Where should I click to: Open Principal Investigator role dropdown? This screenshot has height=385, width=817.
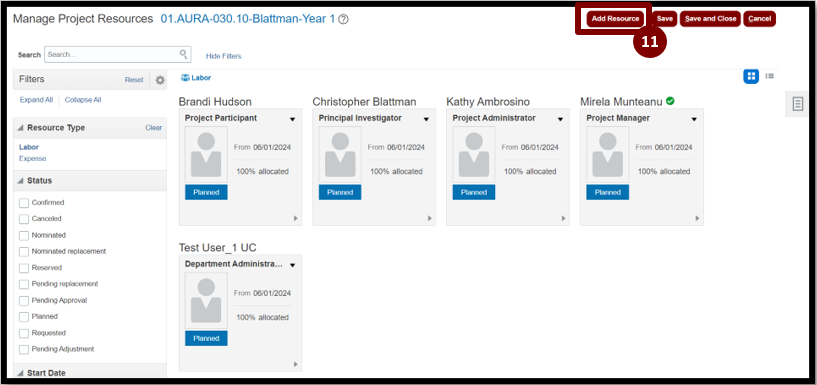tap(426, 119)
